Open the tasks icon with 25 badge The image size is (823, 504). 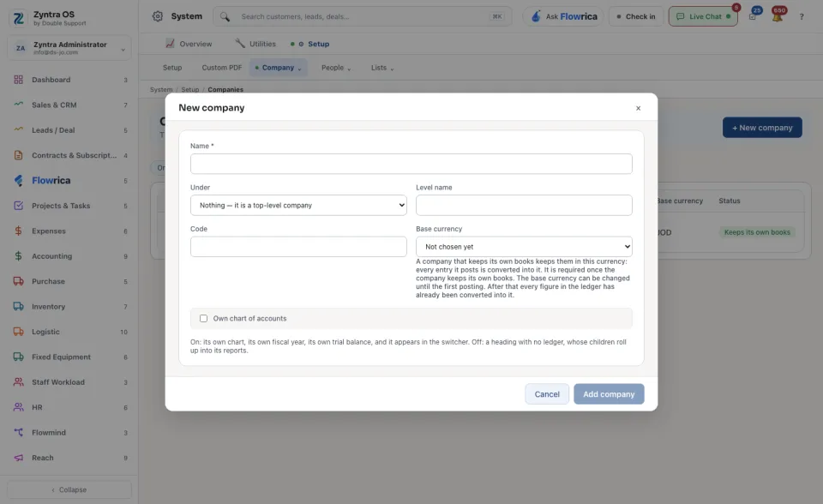pyautogui.click(x=753, y=16)
